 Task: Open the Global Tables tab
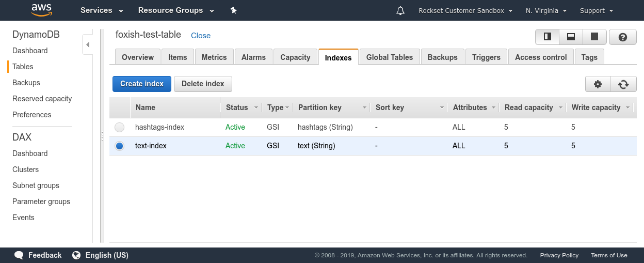(390, 57)
